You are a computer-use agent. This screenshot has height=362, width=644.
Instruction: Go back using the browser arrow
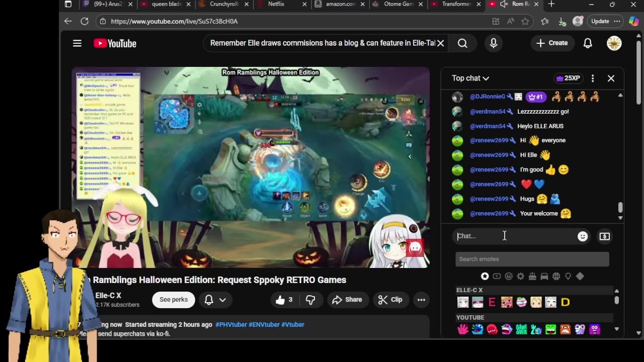pyautogui.click(x=68, y=21)
